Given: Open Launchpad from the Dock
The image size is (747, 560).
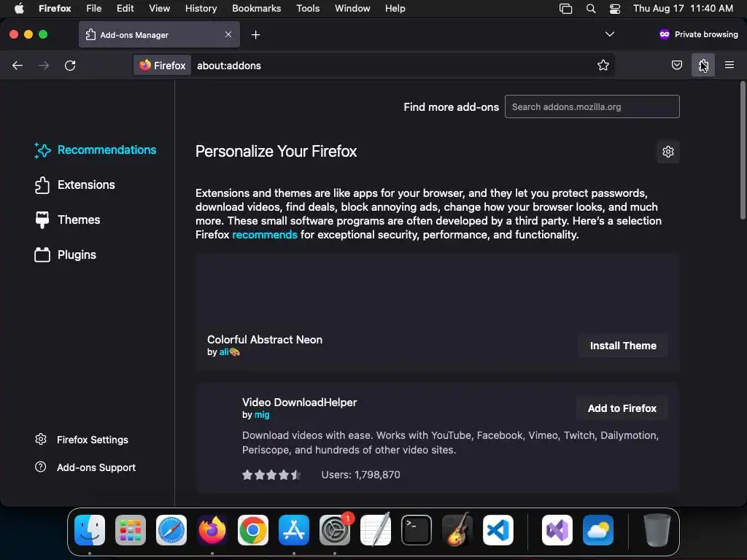Looking at the screenshot, I should (131, 530).
